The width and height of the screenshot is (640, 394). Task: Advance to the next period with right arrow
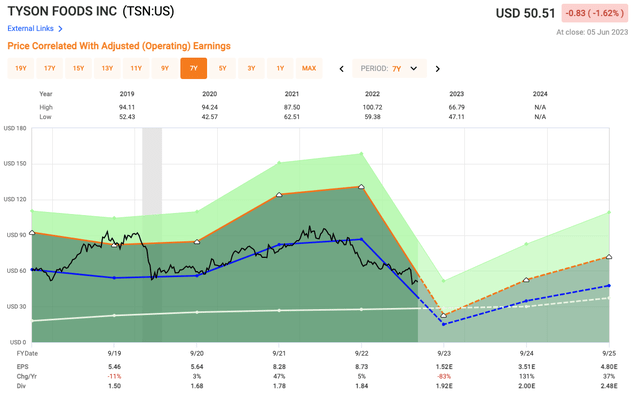(438, 69)
